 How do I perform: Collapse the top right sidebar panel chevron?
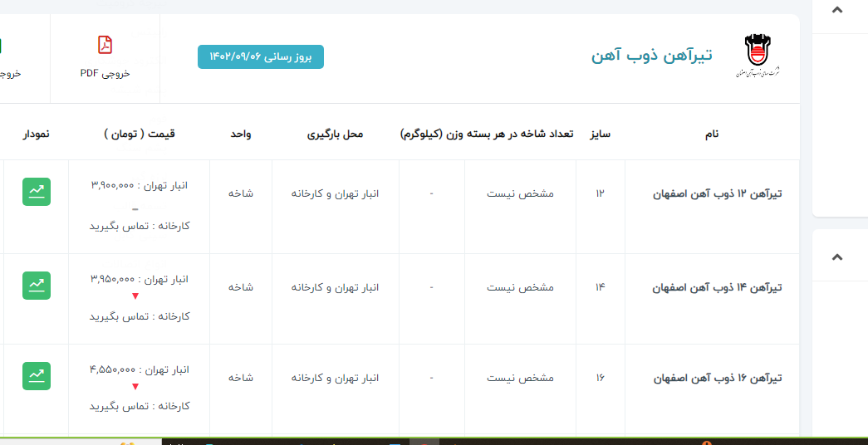[836, 11]
